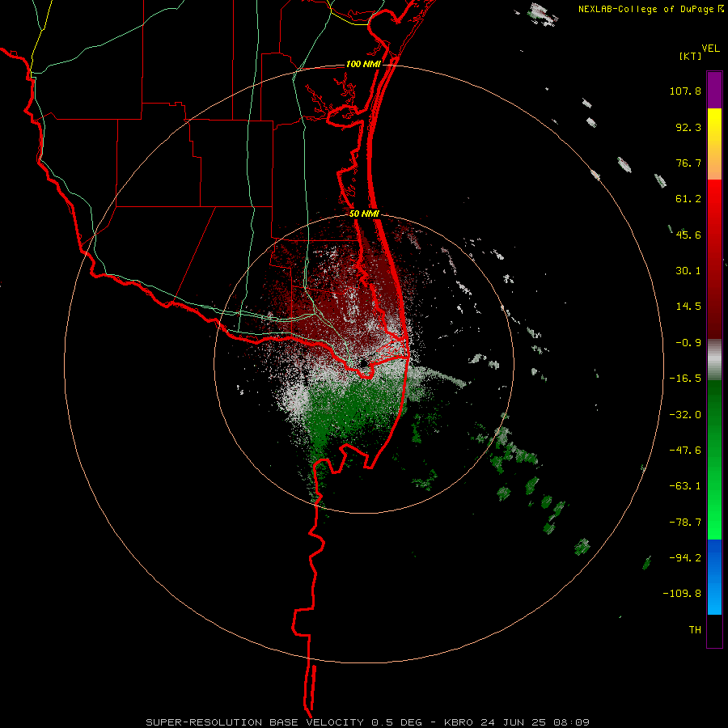Click the 50 NMI range ring label

tap(365, 214)
